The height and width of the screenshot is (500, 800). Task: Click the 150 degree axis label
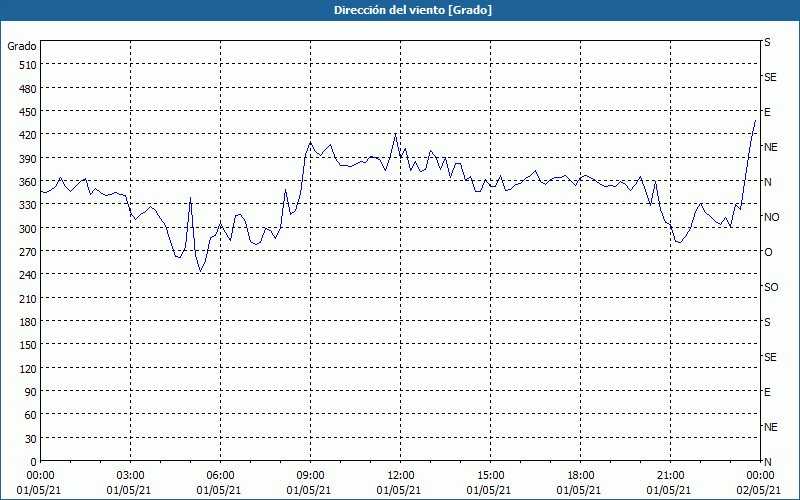tap(29, 345)
